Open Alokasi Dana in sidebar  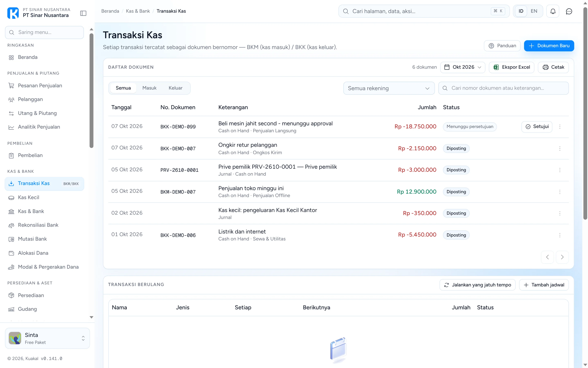tap(45, 253)
